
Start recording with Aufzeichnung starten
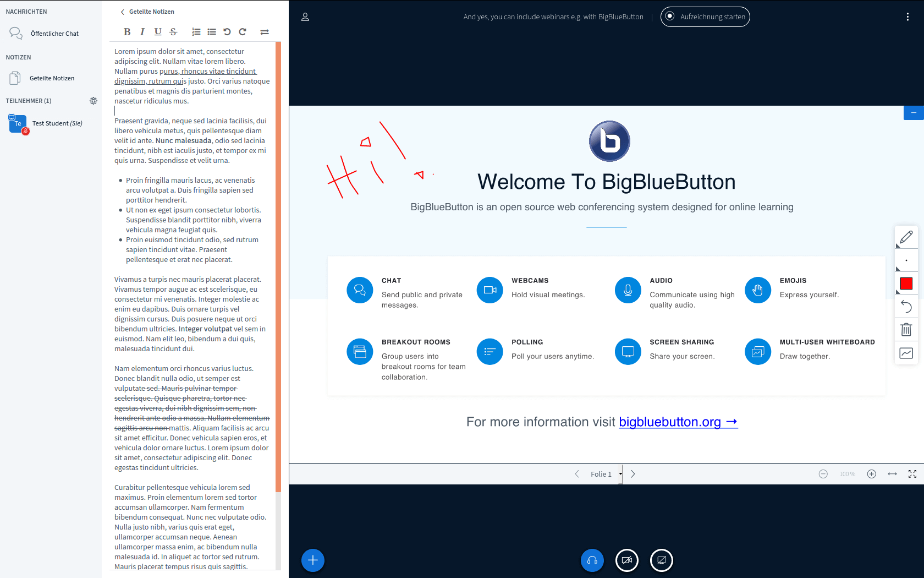705,17
